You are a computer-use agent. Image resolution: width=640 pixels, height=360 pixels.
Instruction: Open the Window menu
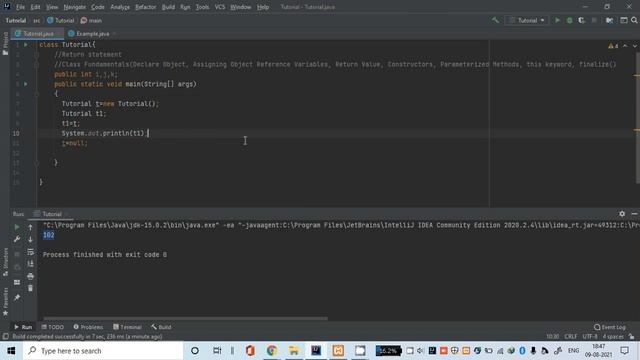pos(241,7)
